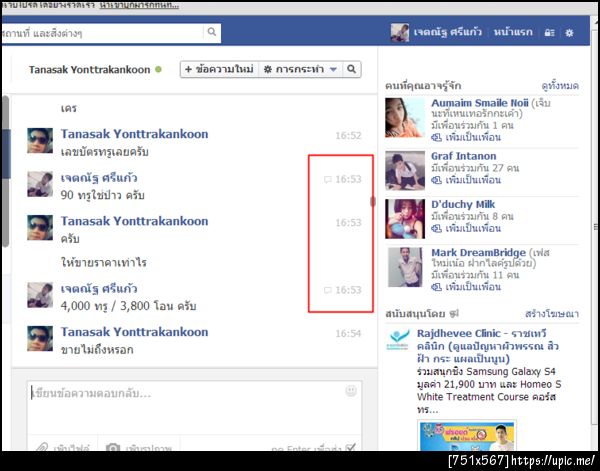Click the sent-via-chat icon beside 16:53 on the '4,000 ทรู / 3,800 โอน' message

tap(328, 290)
